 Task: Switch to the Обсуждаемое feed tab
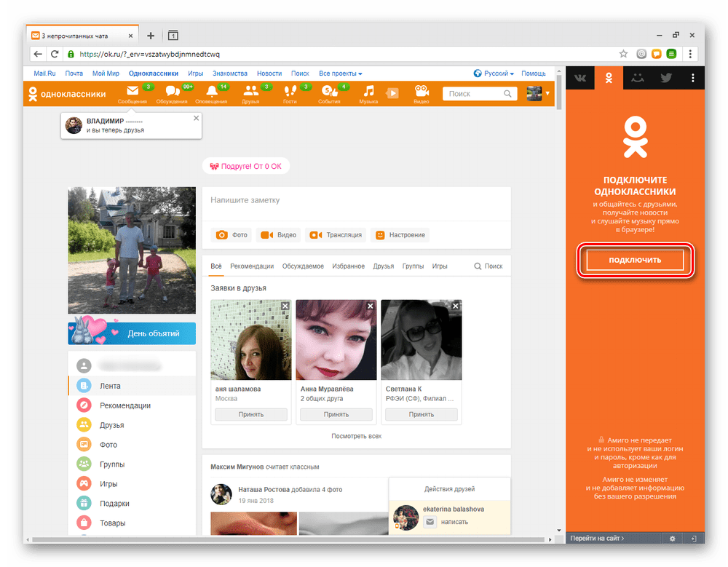[x=303, y=266]
